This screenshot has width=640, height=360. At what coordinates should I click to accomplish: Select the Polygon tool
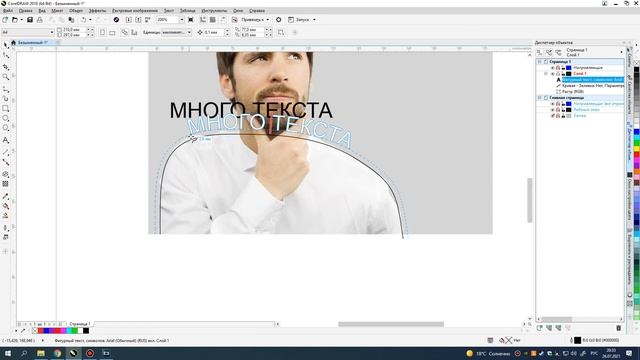5,128
